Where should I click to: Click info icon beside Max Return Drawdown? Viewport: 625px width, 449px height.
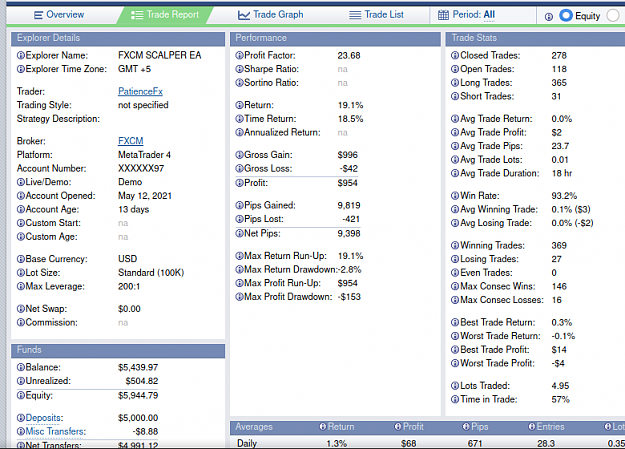click(239, 270)
